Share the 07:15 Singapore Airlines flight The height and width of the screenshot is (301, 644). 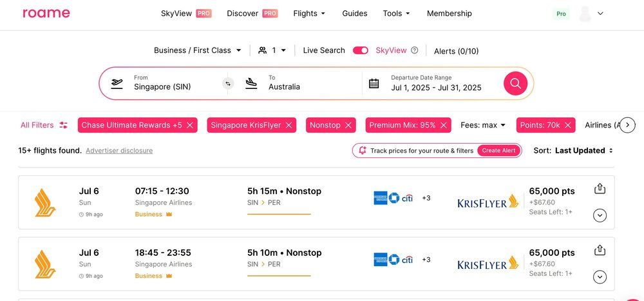tap(600, 188)
